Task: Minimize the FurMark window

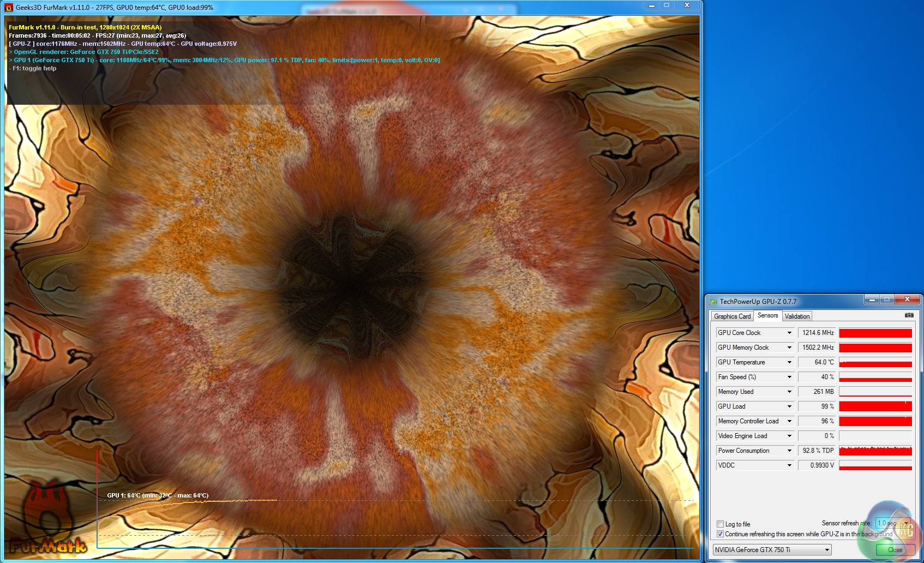Action: tap(652, 5)
